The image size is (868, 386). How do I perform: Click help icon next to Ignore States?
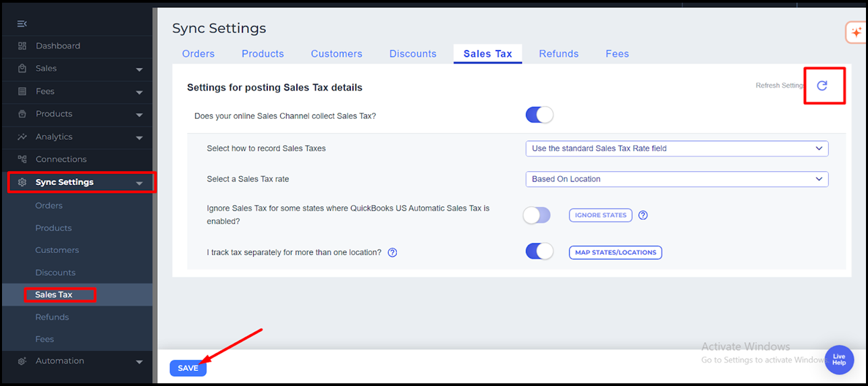643,215
